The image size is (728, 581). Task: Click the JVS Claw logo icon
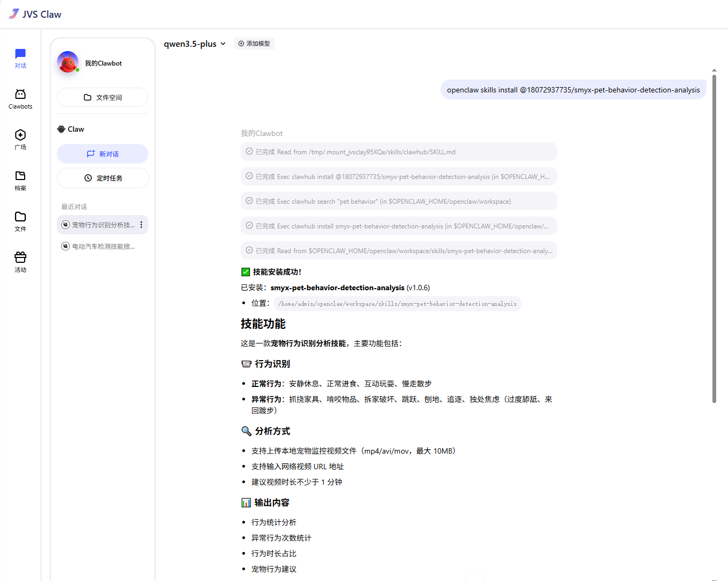pyautogui.click(x=14, y=14)
